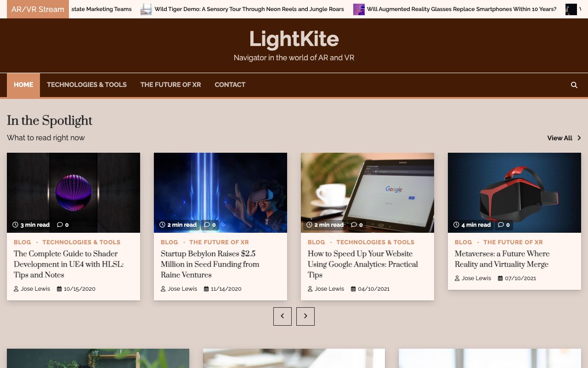The height and width of the screenshot is (368, 588).
Task: Click the previous slide arrow button
Action: tap(283, 316)
